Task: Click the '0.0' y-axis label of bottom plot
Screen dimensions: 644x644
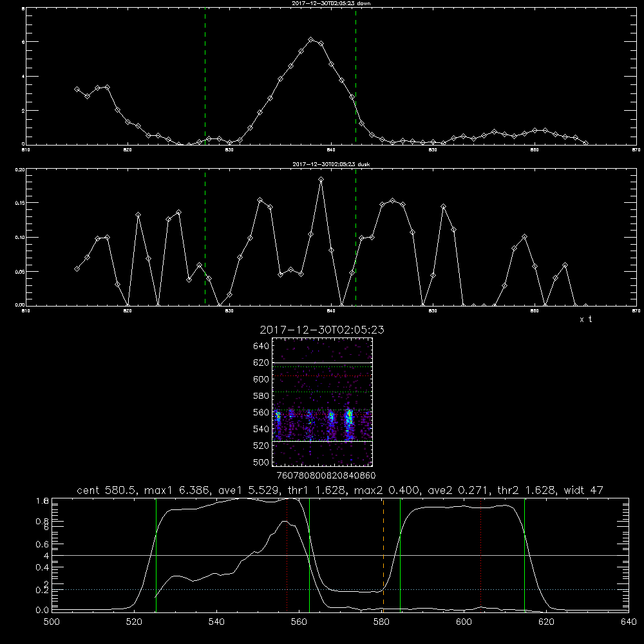Action: pyautogui.click(x=43, y=611)
